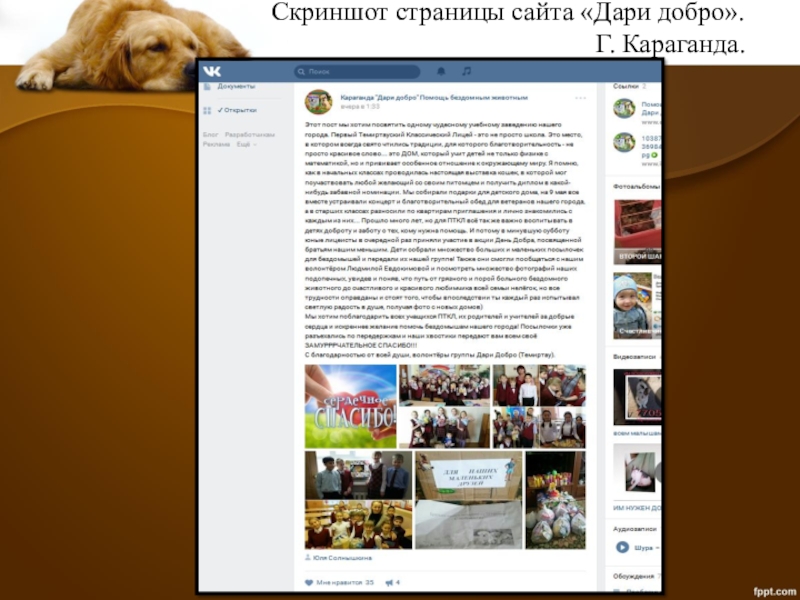The height and width of the screenshot is (600, 800).
Task: Play the first video thumbnail in sidebar
Action: (x=637, y=397)
